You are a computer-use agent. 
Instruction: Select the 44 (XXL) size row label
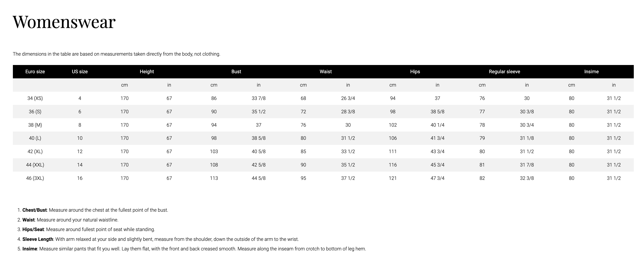pos(35,165)
